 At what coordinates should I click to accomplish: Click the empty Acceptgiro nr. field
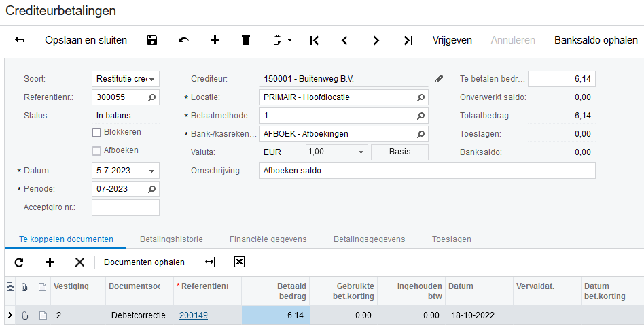pyautogui.click(x=126, y=207)
